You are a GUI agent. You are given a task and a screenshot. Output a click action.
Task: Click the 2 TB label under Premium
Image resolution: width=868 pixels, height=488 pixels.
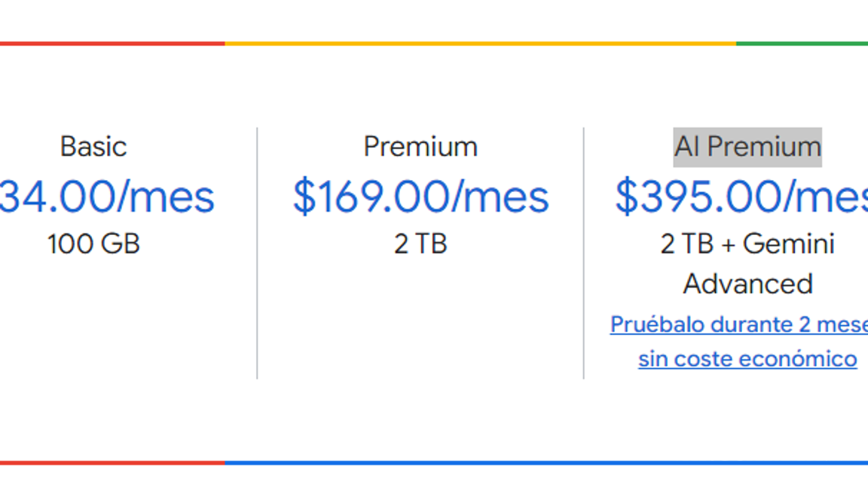point(420,244)
